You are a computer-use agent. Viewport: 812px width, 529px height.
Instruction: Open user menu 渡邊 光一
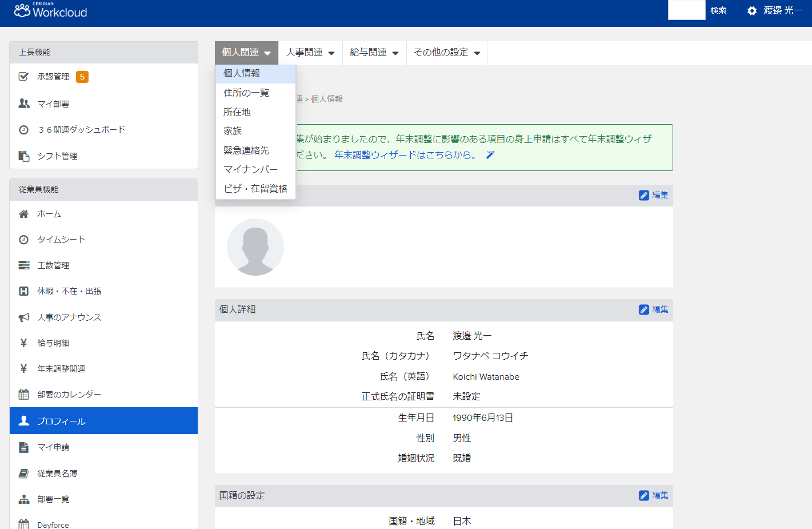point(782,11)
